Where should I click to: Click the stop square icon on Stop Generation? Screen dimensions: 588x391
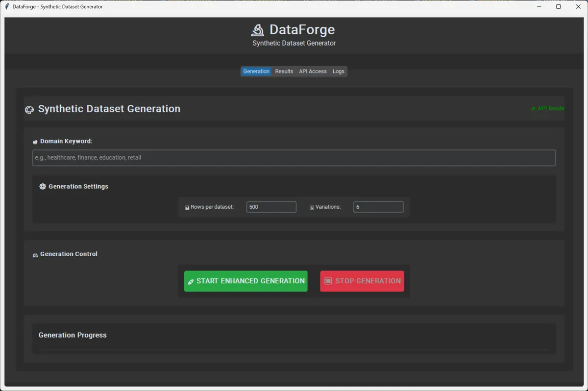tap(328, 281)
